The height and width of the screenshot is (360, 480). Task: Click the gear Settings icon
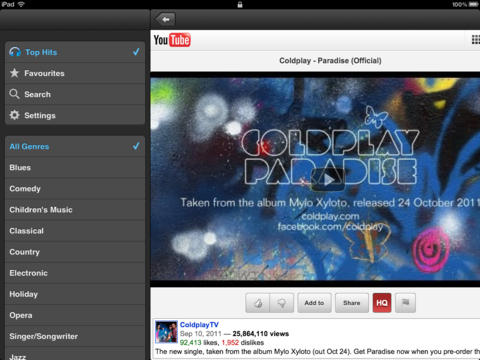[x=14, y=115]
